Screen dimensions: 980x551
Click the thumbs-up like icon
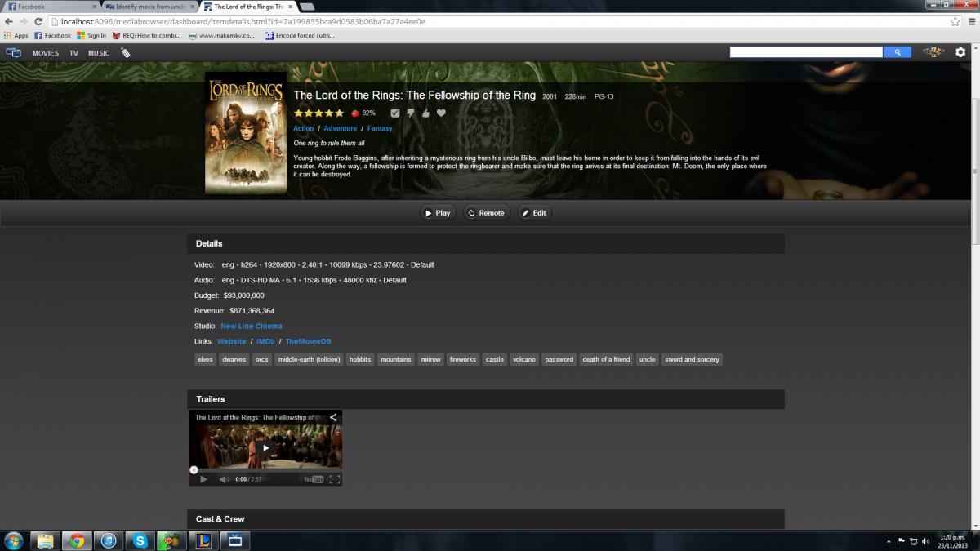pos(425,113)
